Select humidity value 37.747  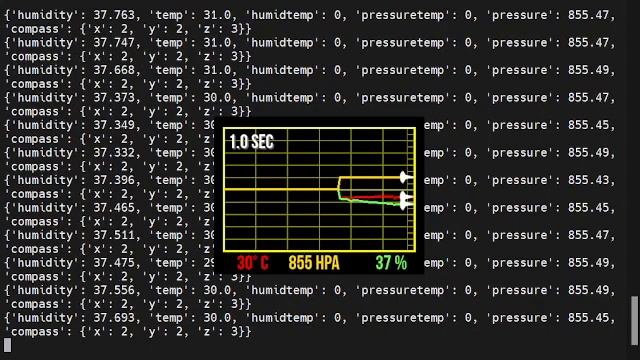click(114, 42)
